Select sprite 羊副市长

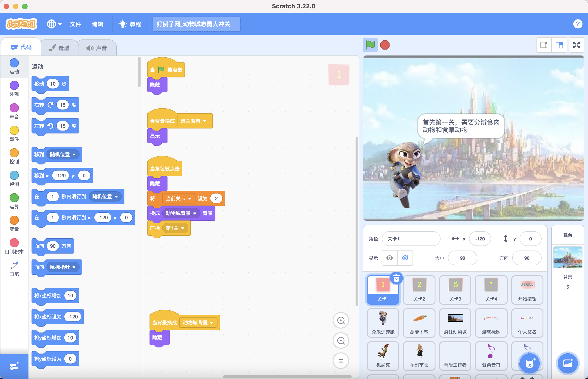click(x=419, y=356)
